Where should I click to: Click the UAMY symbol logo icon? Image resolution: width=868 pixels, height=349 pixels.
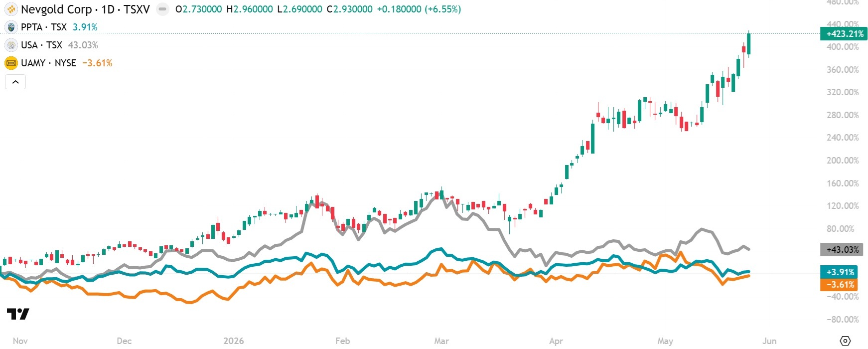[11, 63]
